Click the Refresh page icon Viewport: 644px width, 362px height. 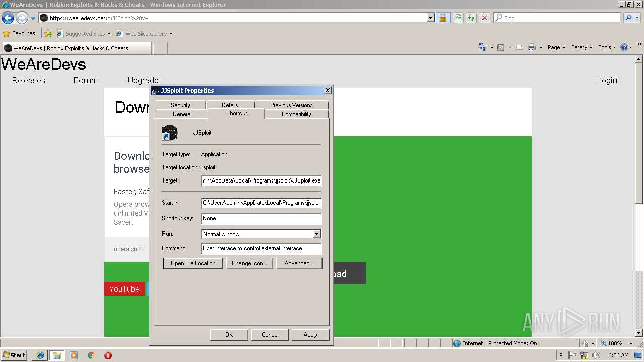(x=471, y=18)
